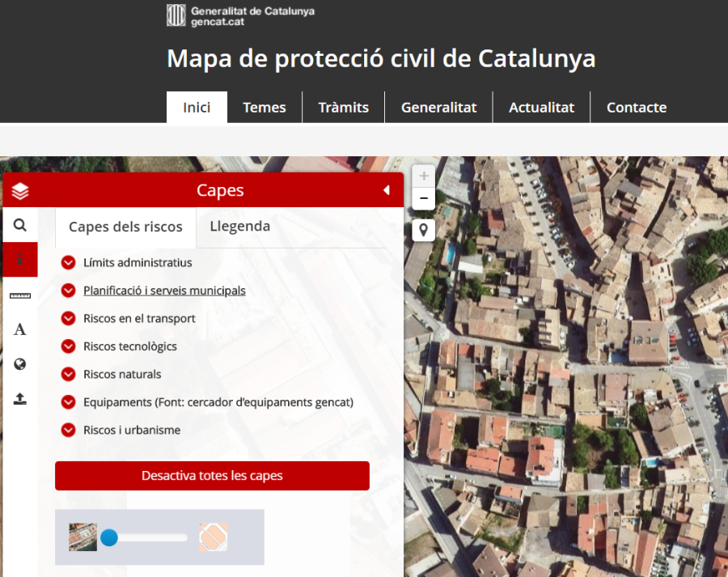This screenshot has width=728, height=577.
Task: Open the Temes menu item
Action: click(265, 108)
